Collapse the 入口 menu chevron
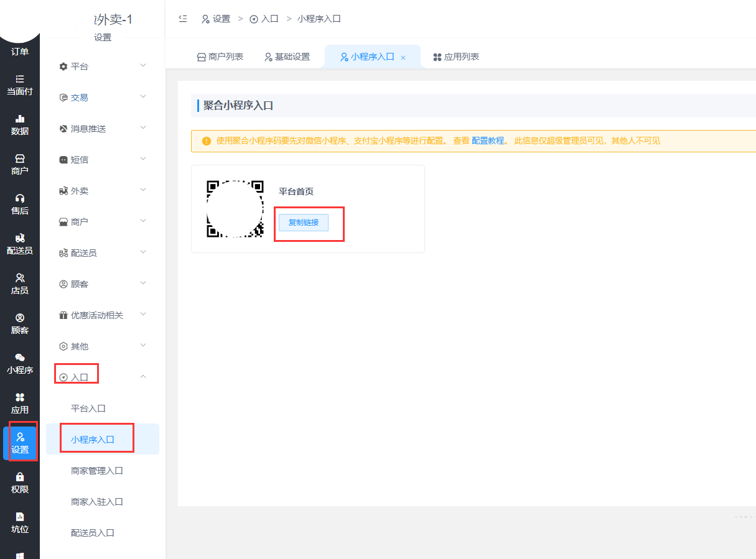This screenshot has width=756, height=559. [x=143, y=376]
